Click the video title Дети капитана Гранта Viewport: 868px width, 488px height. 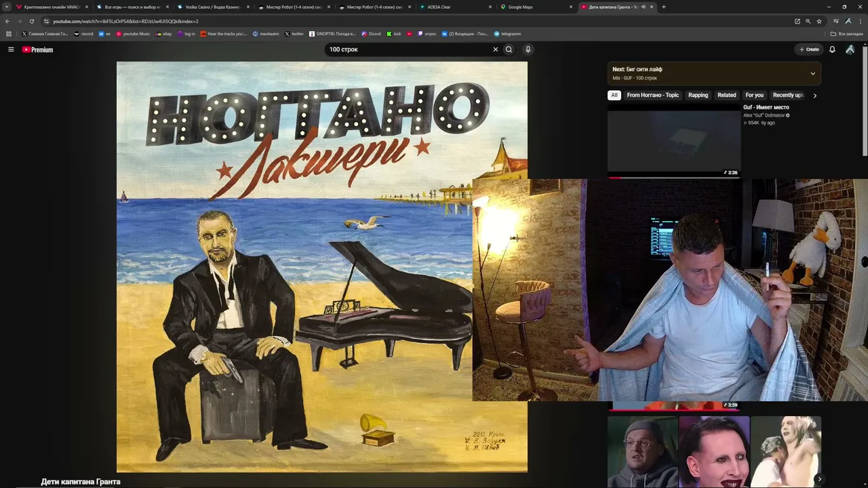tap(81, 482)
